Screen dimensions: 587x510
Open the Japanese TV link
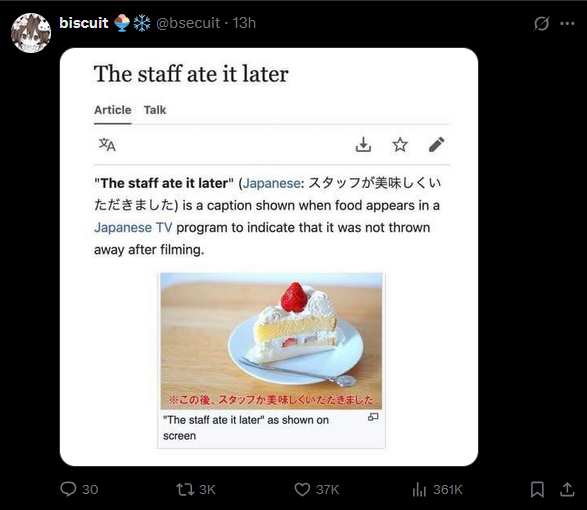133,227
